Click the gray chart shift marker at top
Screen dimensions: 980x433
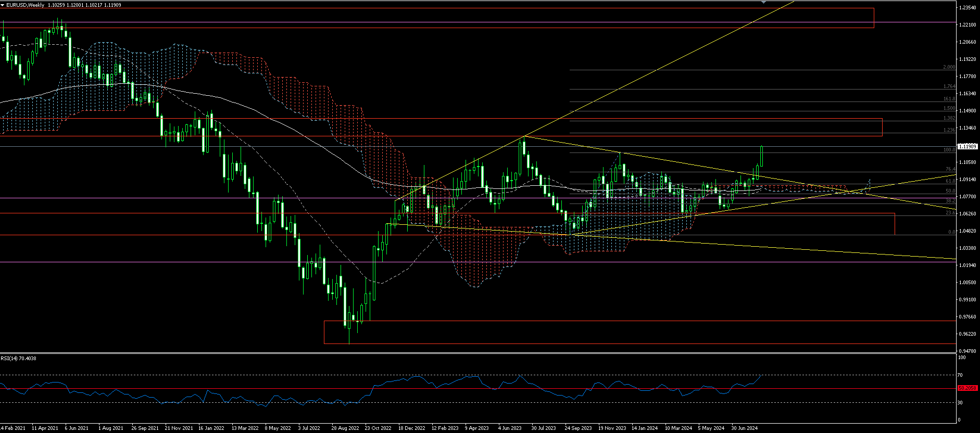(x=763, y=2)
